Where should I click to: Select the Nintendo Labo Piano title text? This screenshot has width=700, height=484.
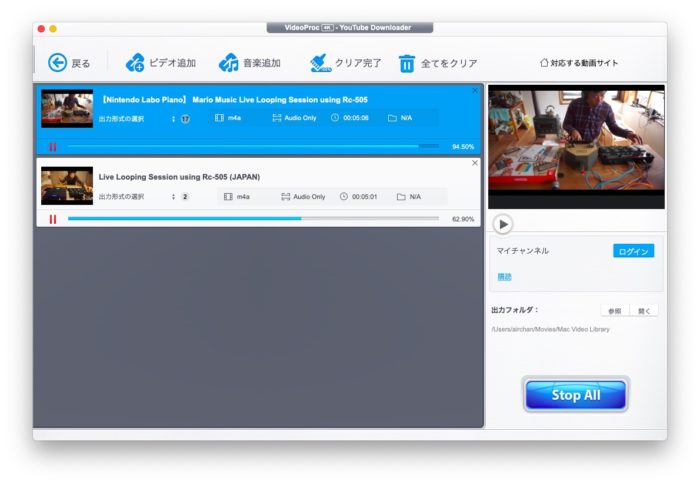click(x=235, y=100)
